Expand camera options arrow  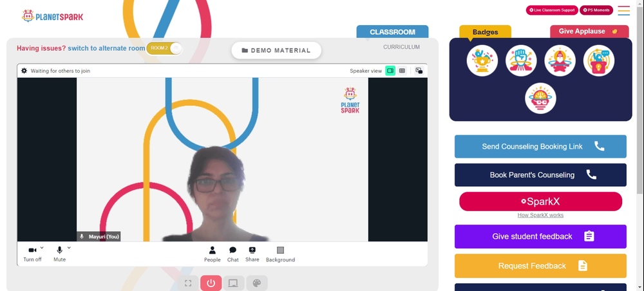(42, 247)
